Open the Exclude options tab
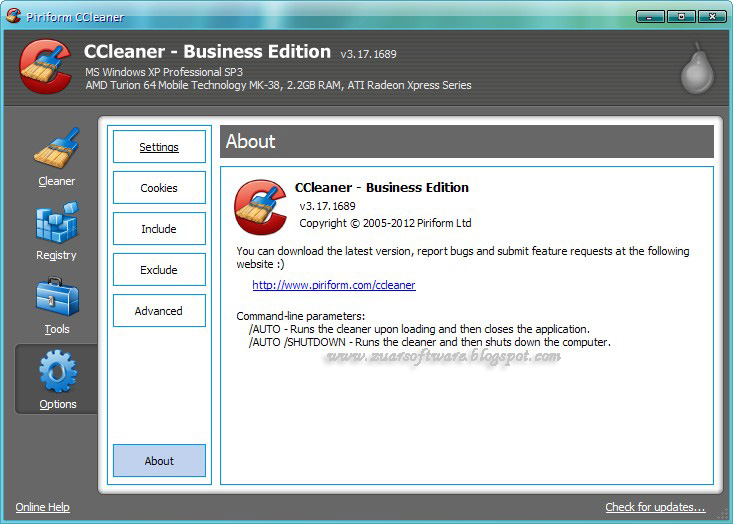The width and height of the screenshot is (733, 524). (159, 270)
